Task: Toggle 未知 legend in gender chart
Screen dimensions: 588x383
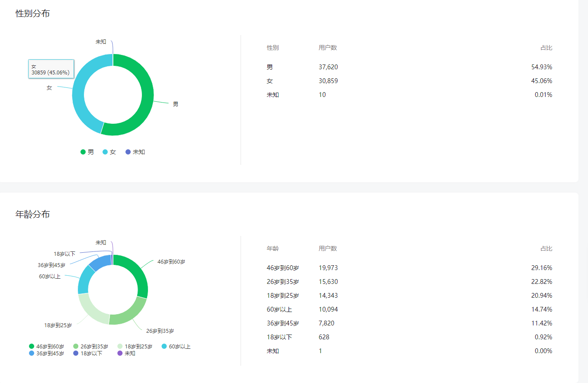Action: click(135, 152)
